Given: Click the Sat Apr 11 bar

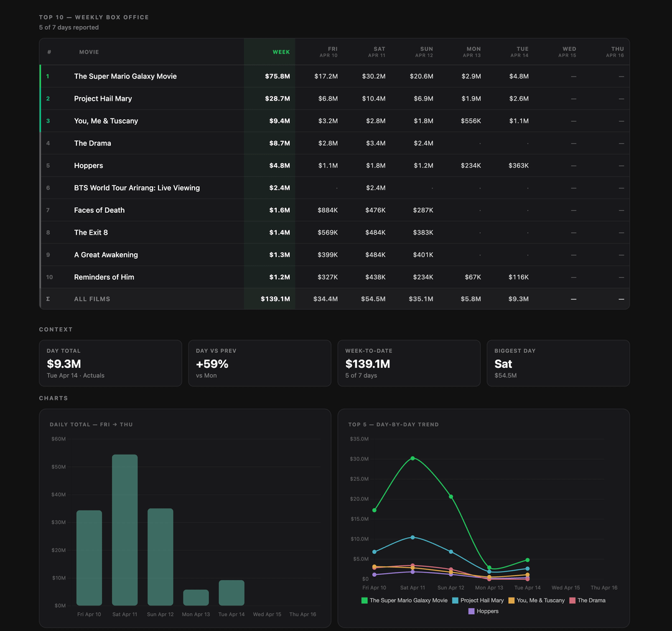Looking at the screenshot, I should click(x=125, y=530).
